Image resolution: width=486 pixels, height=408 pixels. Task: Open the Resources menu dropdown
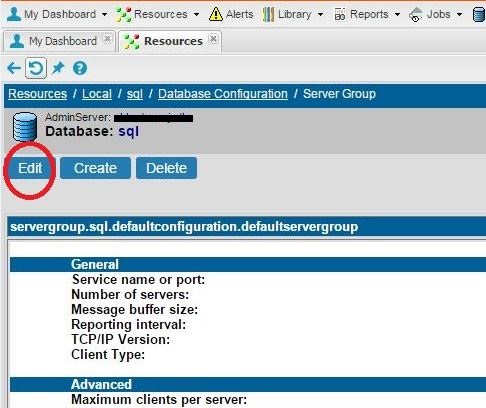point(196,15)
